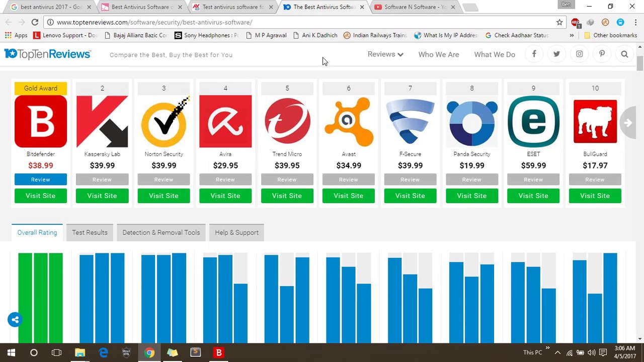
Task: Visit the ESET site
Action: click(x=533, y=196)
